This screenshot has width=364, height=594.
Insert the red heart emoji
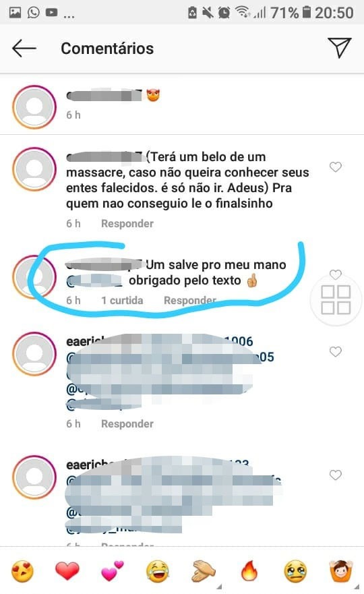point(67,571)
